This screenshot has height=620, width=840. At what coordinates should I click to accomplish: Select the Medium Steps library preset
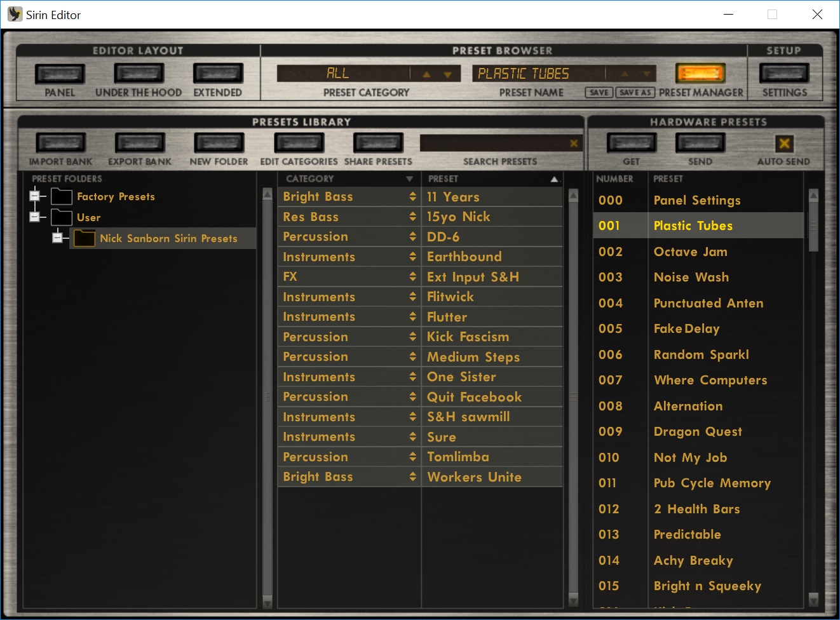(x=492, y=357)
